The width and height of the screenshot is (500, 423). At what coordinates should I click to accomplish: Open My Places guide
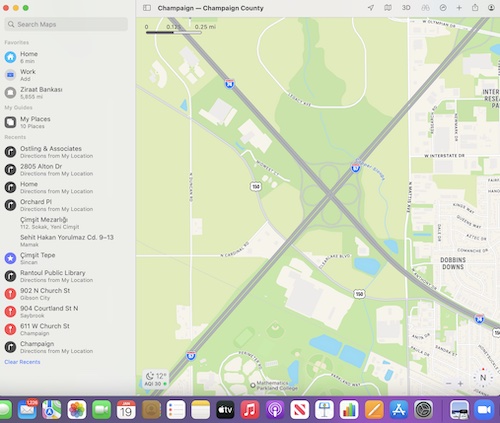click(67, 122)
